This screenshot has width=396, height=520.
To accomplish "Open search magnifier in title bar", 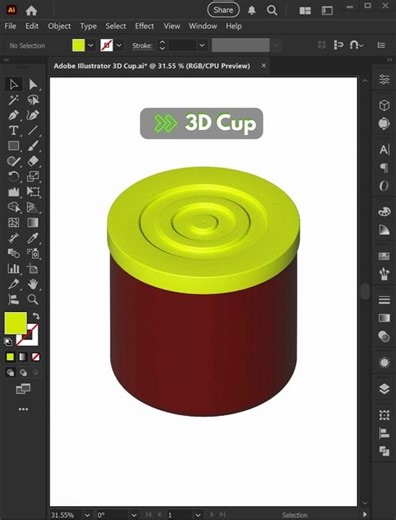I will click(x=272, y=10).
